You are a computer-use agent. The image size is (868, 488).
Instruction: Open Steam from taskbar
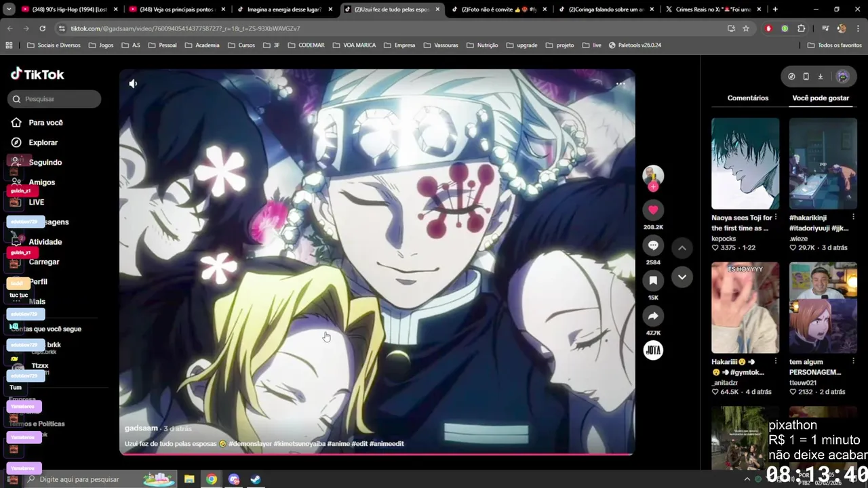(x=256, y=479)
